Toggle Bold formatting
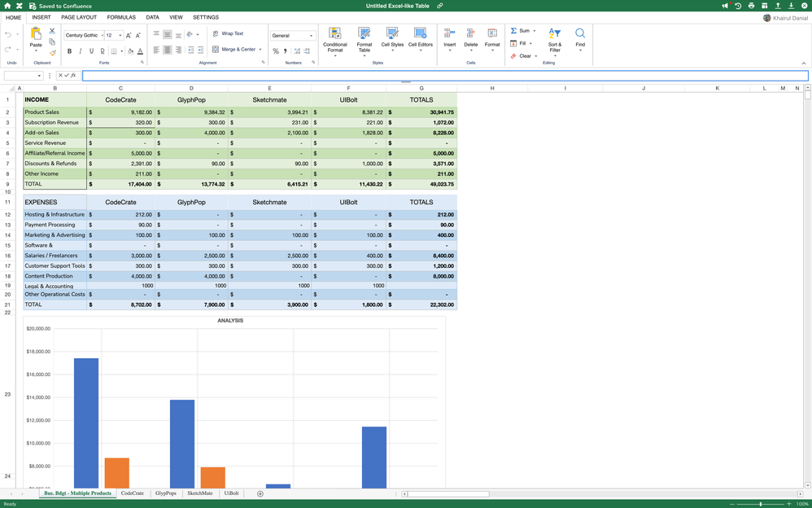Viewport: 812px width, 508px height. [69, 50]
